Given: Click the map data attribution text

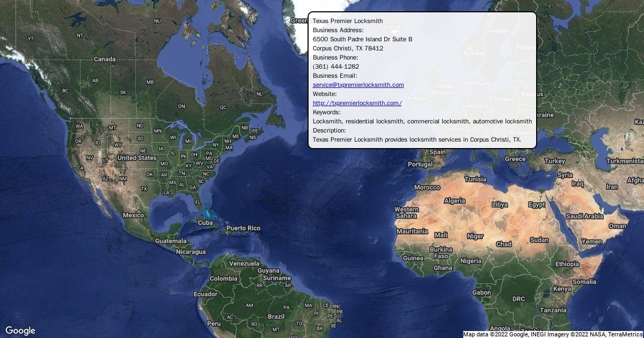Looking at the screenshot, I should pos(553,334).
